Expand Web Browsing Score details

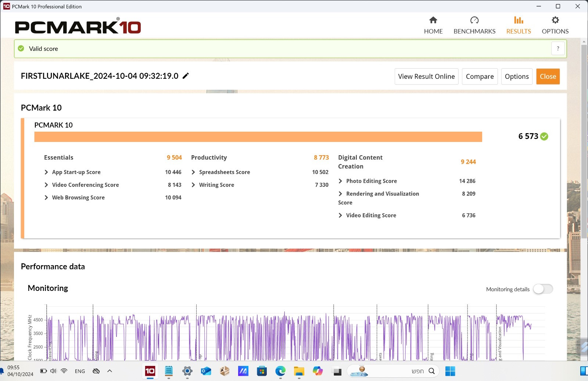click(46, 197)
